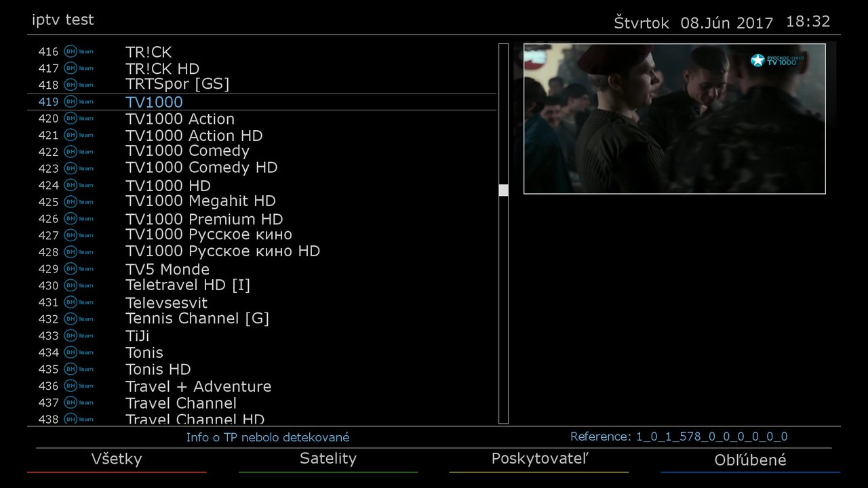Click the iptv test bouquet title
This screenshot has width=868, height=488.
[x=63, y=20]
